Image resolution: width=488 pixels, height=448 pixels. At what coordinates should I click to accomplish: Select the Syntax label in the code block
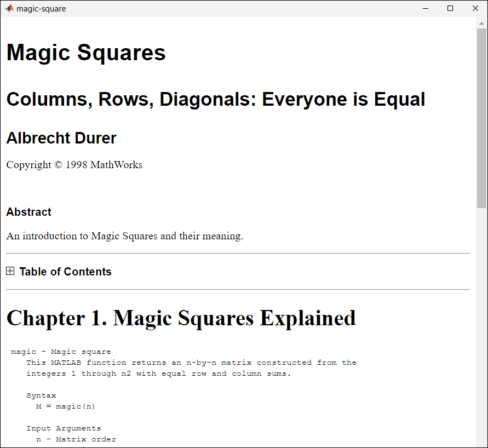[41, 395]
